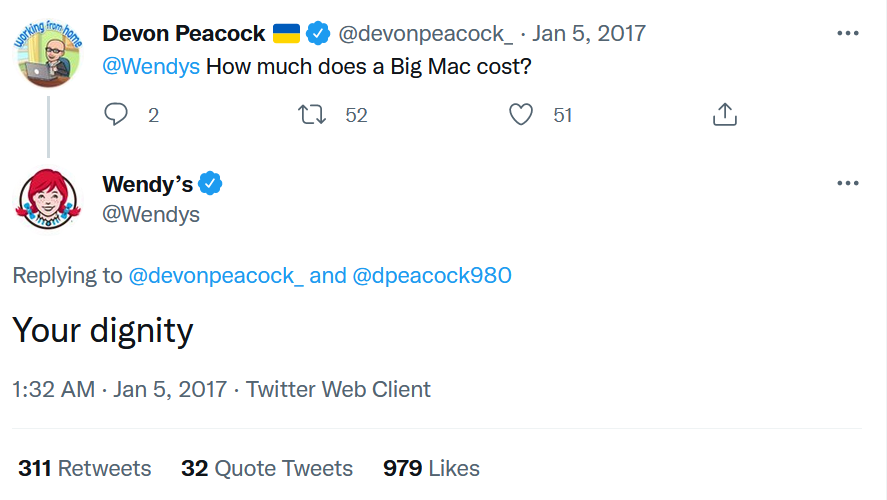Open the Jan 5, 2017 timestamp on Devon's tweet
The width and height of the screenshot is (887, 500).
point(589,34)
